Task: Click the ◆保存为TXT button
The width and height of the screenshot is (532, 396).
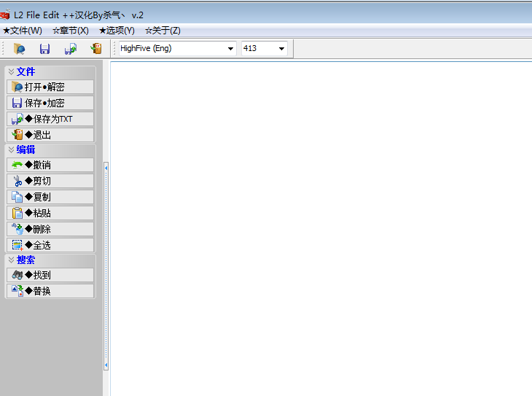Action: tap(50, 119)
